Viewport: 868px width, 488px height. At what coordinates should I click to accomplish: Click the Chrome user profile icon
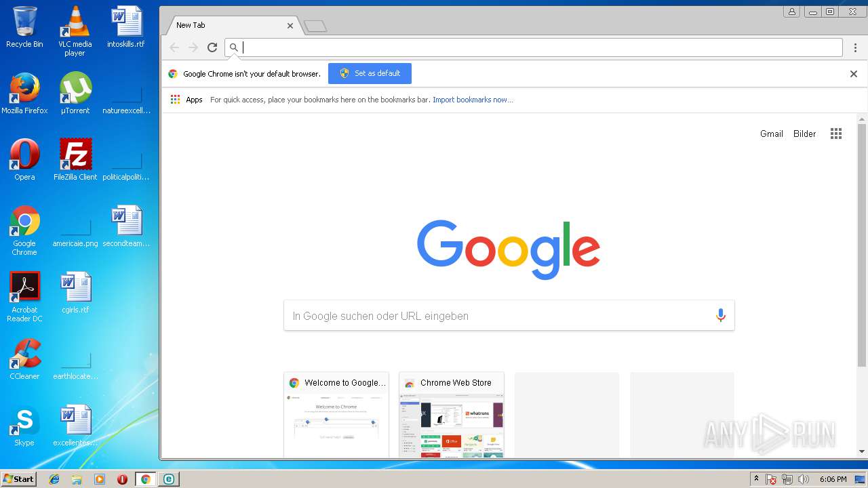pyautogui.click(x=791, y=12)
